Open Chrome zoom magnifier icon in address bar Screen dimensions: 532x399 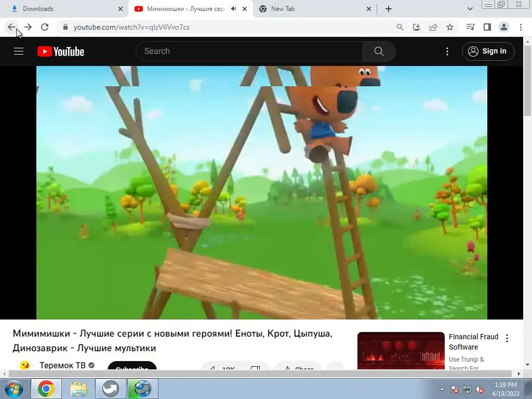[x=400, y=27]
